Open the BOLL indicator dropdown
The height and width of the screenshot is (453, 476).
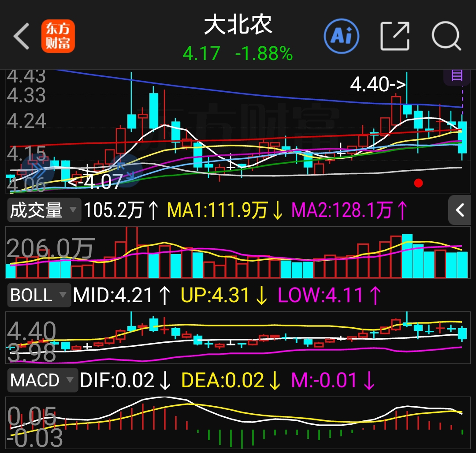[39, 295]
